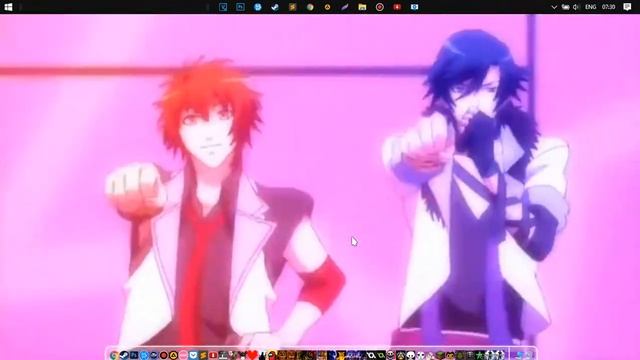Image resolution: width=640 pixels, height=360 pixels.
Task: Launch the pink circle app in the dock
Action: click(x=183, y=355)
